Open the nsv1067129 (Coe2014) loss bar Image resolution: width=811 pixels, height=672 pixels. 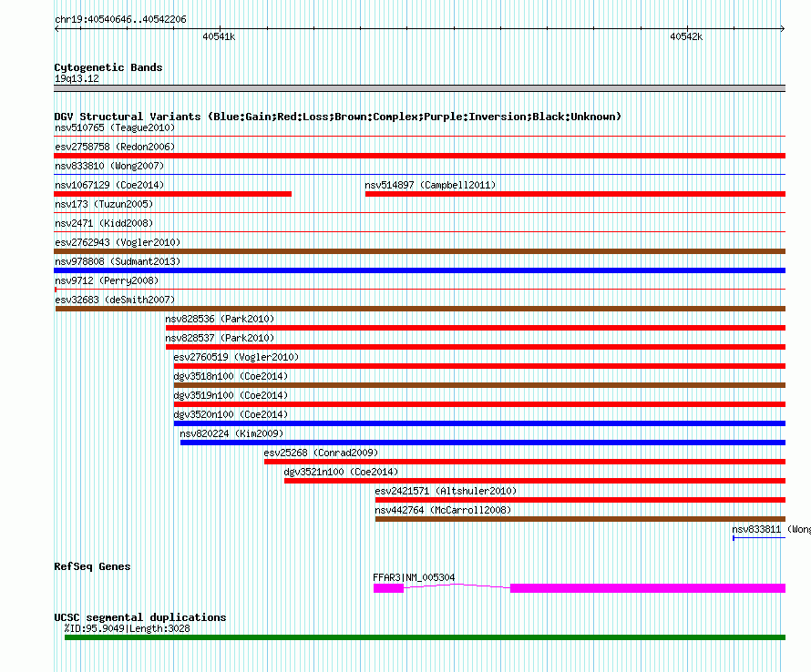[173, 194]
